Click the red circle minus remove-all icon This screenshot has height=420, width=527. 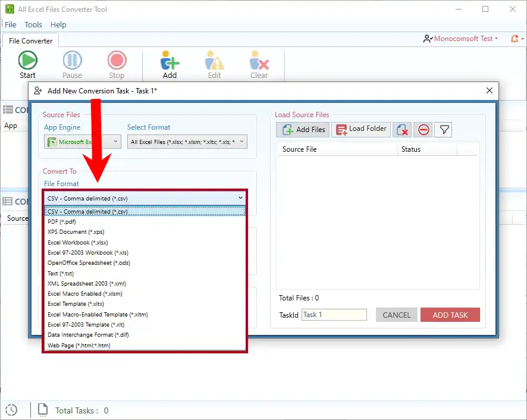point(423,130)
